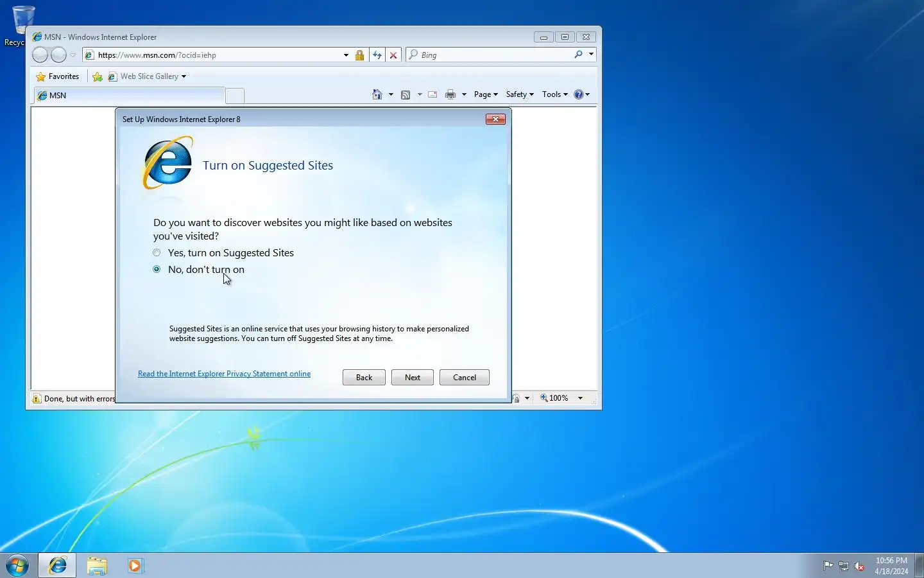Open Web Slice Gallery dropdown
The width and height of the screenshot is (924, 578).
coord(147,76)
